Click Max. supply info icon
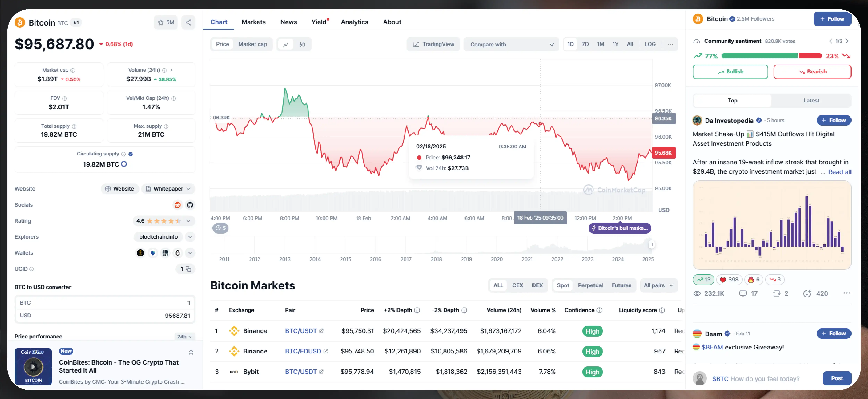 [166, 126]
